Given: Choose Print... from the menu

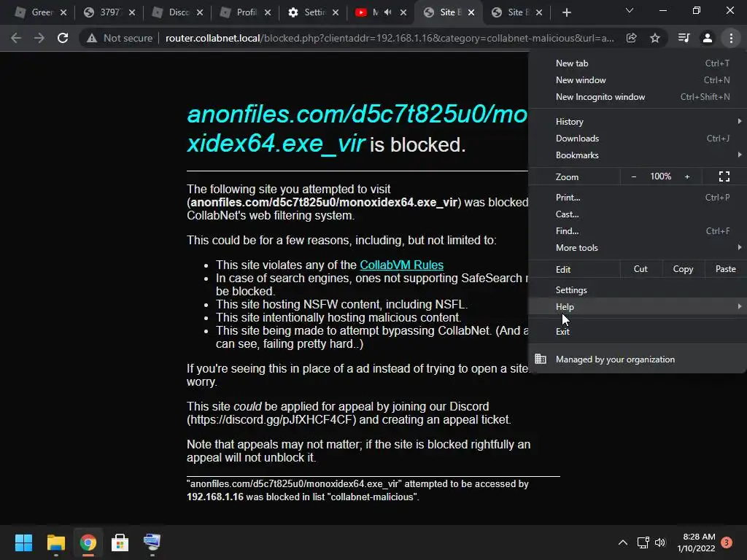Looking at the screenshot, I should click(638, 197).
